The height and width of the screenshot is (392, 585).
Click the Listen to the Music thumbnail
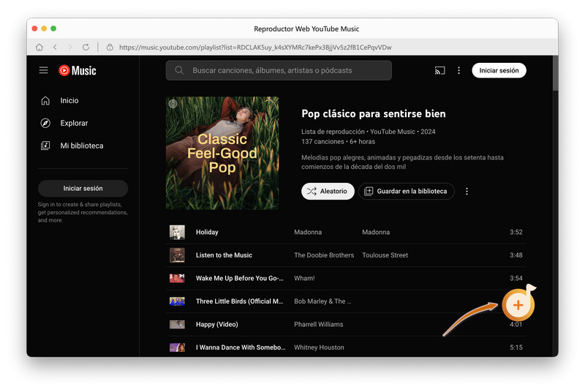(177, 255)
